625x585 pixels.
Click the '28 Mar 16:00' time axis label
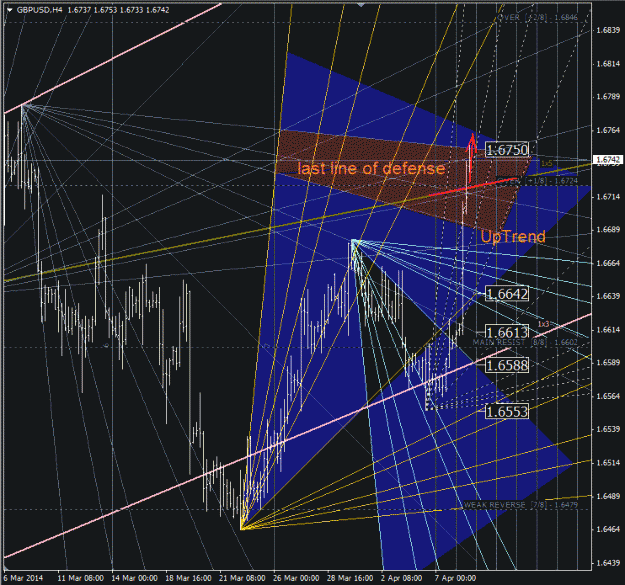click(350, 578)
